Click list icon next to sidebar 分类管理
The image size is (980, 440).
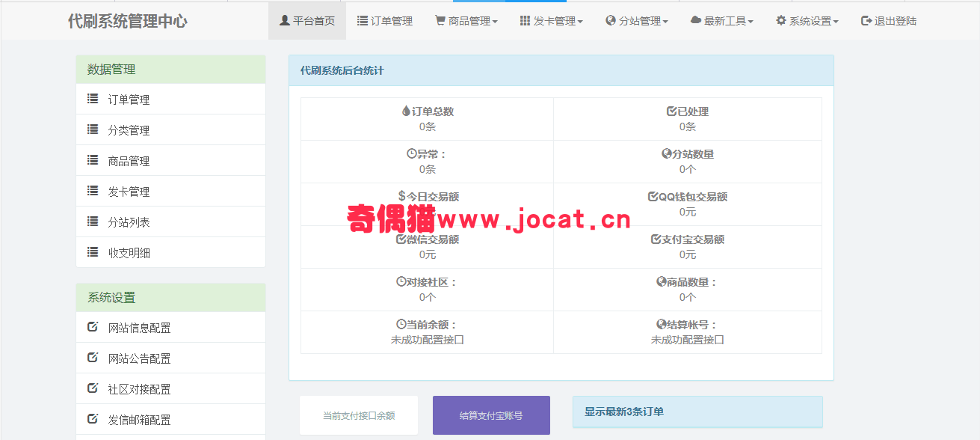click(x=93, y=129)
